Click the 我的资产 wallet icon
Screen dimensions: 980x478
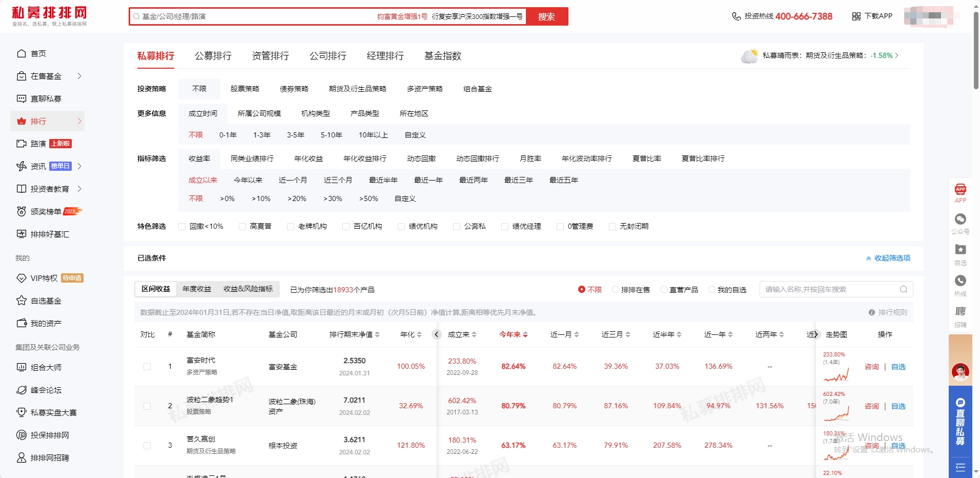click(x=22, y=323)
